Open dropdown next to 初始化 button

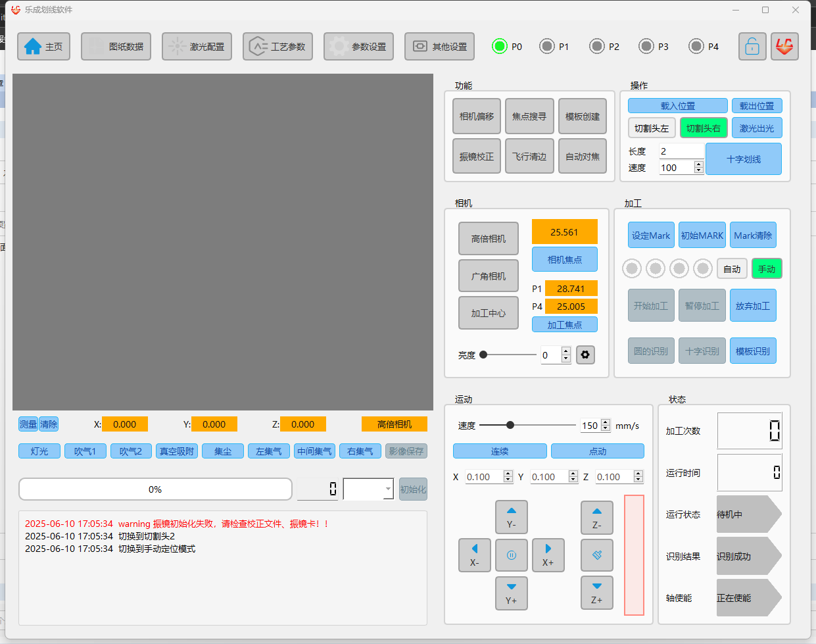coord(388,489)
